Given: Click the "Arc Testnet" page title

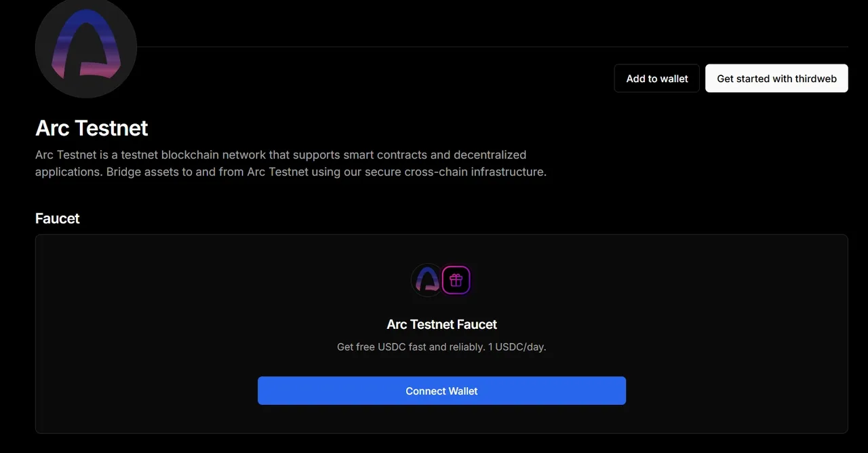Looking at the screenshot, I should tap(92, 128).
